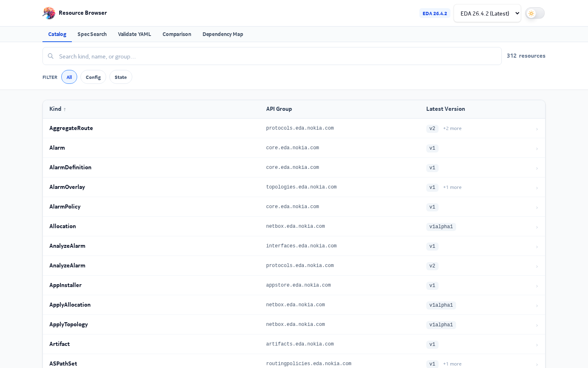Expand the Allocation row chevron
Screen dimensions: 588x368
click(x=537, y=227)
